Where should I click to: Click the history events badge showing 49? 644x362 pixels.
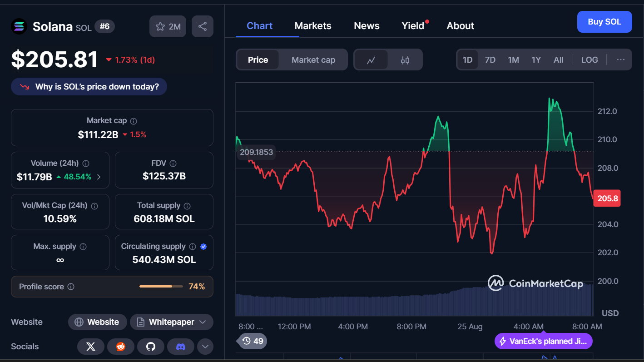pos(252,341)
